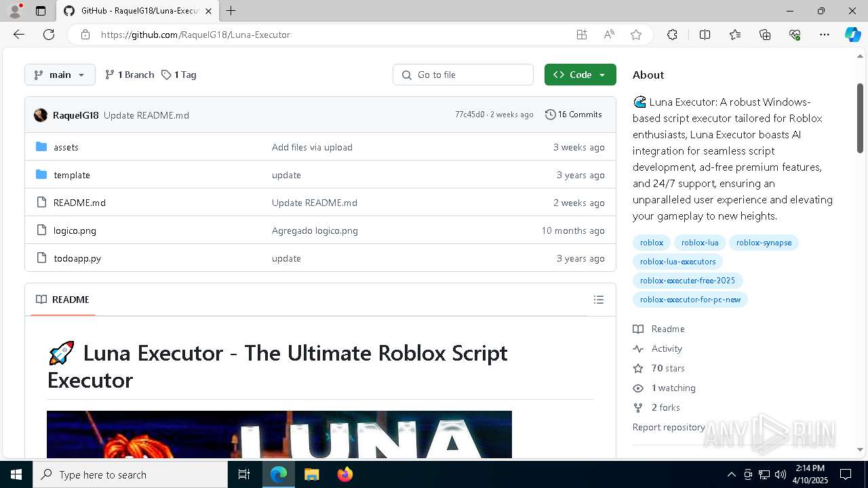Open the browser Extensions puzzle icon
Viewport: 868px width, 488px height.
coord(672,35)
